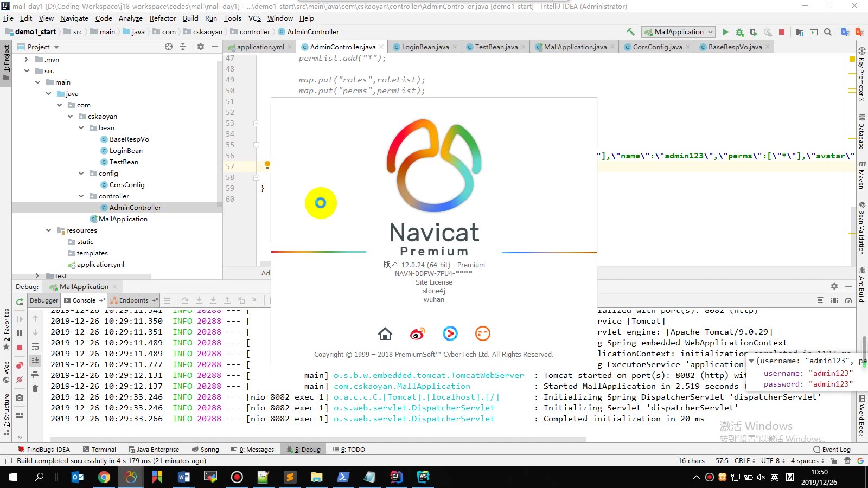
Task: Open Word from Windows taskbar
Action: [183, 477]
